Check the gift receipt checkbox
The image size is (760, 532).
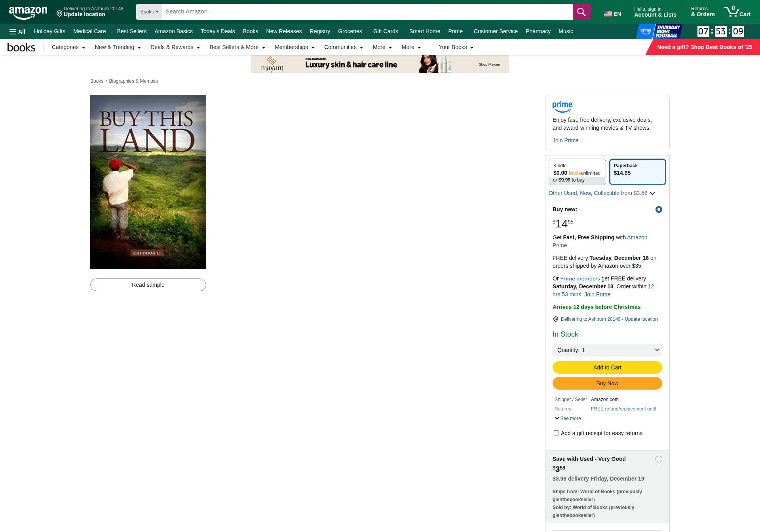coord(556,433)
